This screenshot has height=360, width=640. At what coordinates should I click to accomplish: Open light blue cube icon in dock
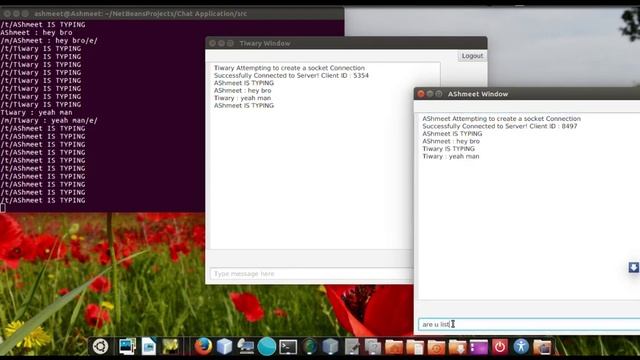coord(224,347)
